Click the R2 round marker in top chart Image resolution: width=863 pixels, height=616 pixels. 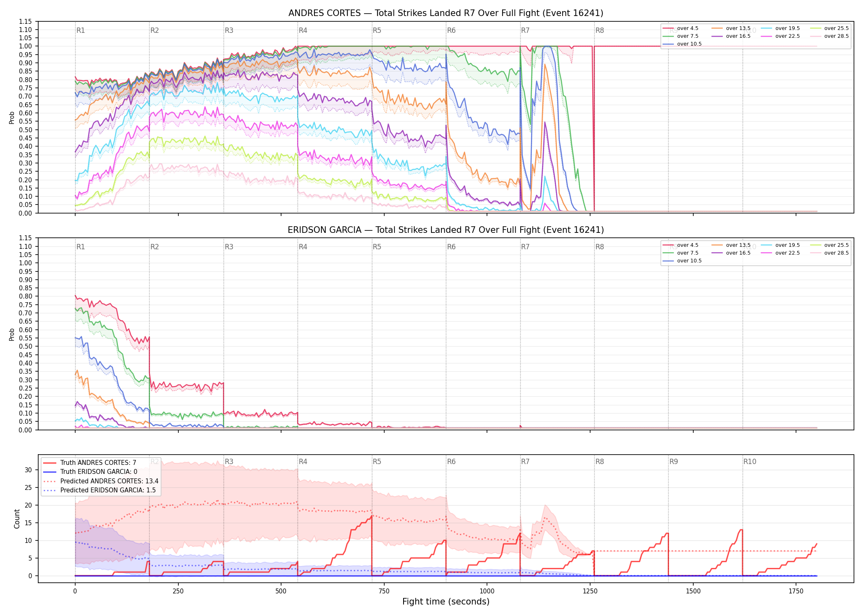155,30
